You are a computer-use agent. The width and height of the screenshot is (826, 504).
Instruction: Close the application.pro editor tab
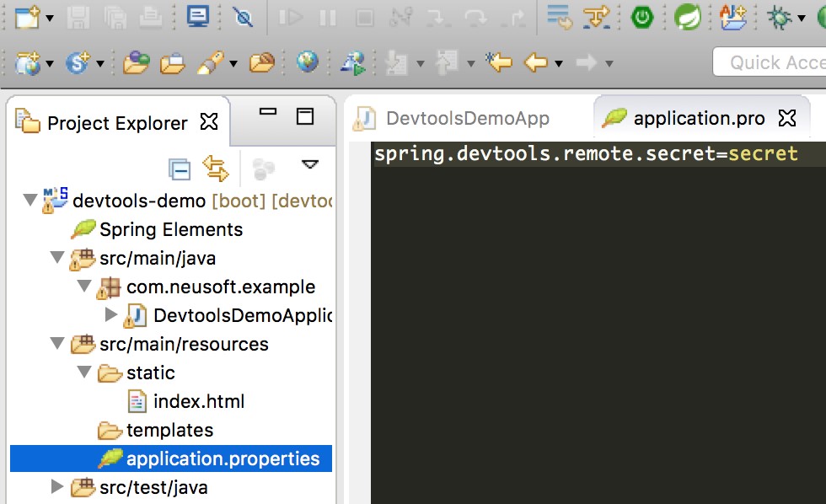click(x=787, y=118)
